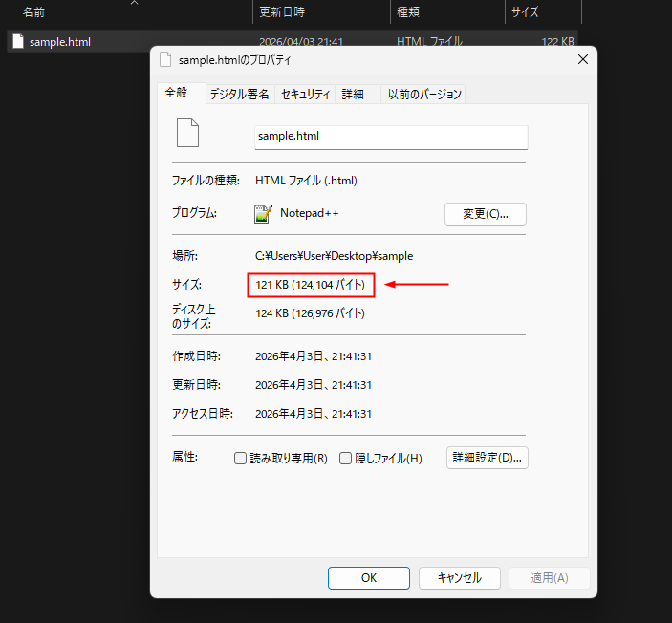Click the 122 KB size cell in Explorer
This screenshot has width=672, height=623.
coord(557,42)
